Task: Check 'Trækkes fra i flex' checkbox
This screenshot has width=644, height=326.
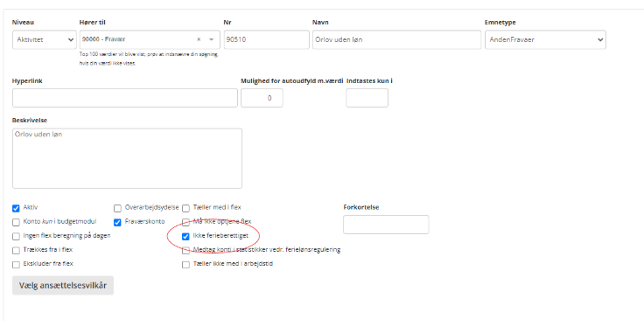Action: click(x=16, y=250)
